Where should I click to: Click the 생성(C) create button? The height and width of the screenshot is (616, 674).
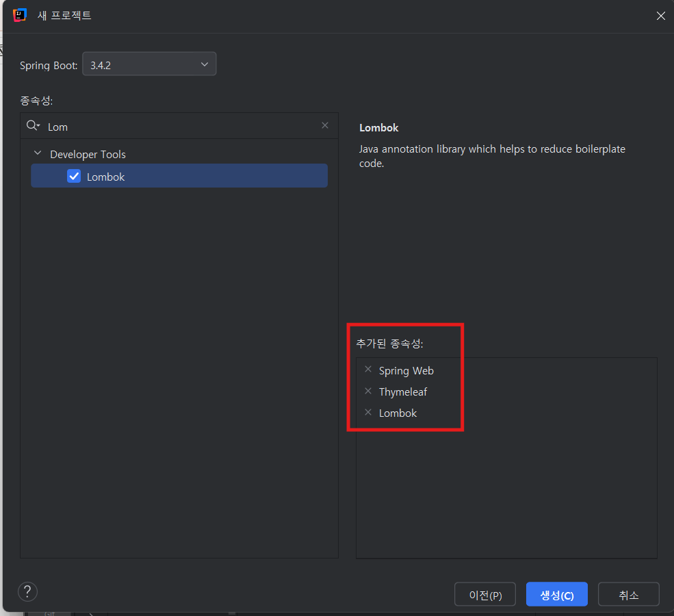coord(557,595)
